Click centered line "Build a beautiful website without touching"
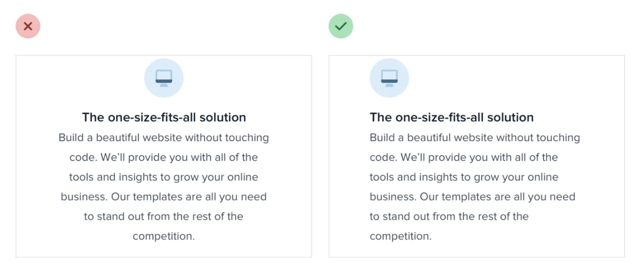Screen dimensions: 644x268 164,138
